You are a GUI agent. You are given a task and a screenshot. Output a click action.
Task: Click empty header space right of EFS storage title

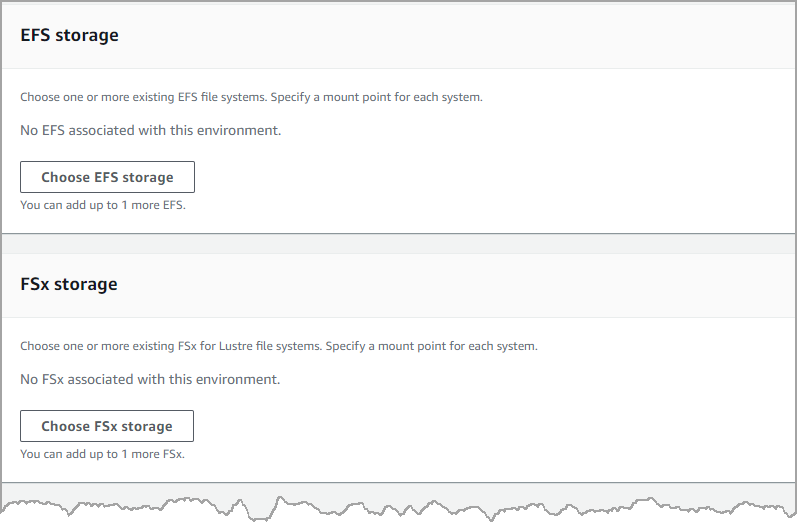click(450, 35)
